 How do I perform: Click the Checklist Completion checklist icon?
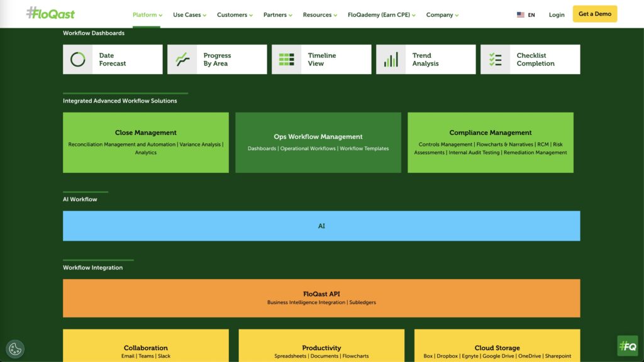496,60
